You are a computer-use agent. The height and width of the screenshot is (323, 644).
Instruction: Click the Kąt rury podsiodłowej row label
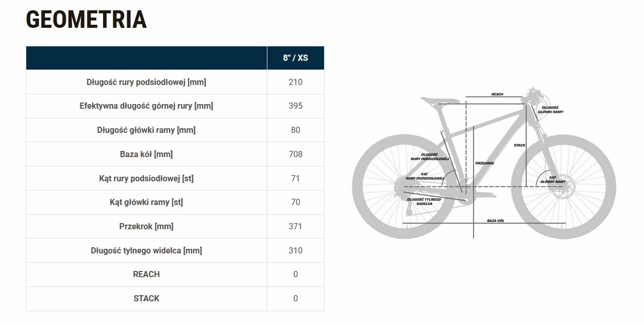[x=146, y=178]
